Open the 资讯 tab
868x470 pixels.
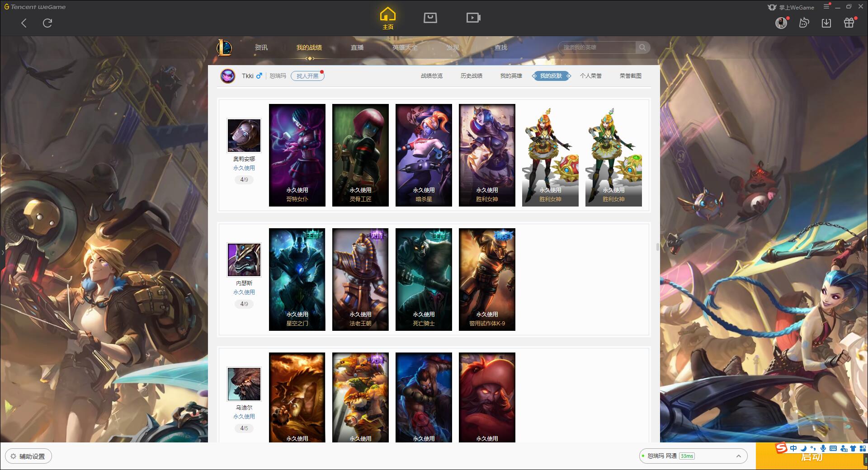(261, 47)
